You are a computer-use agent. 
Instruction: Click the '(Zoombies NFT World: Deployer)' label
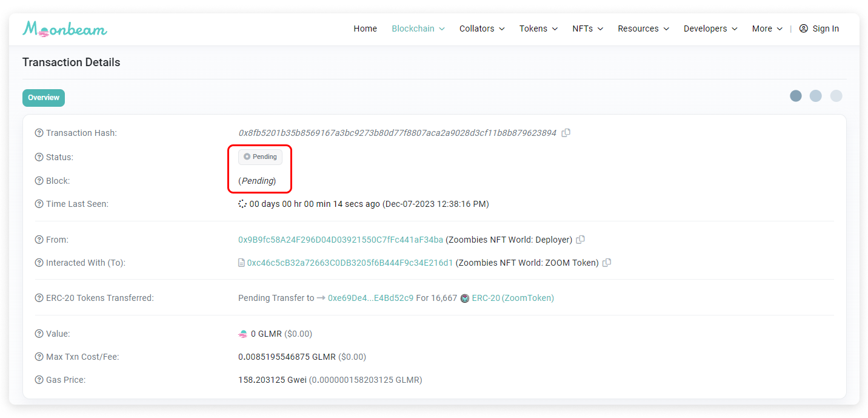tap(509, 240)
